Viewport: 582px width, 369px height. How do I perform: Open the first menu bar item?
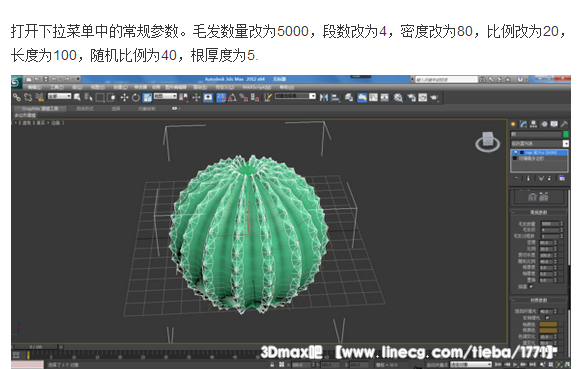(35, 87)
